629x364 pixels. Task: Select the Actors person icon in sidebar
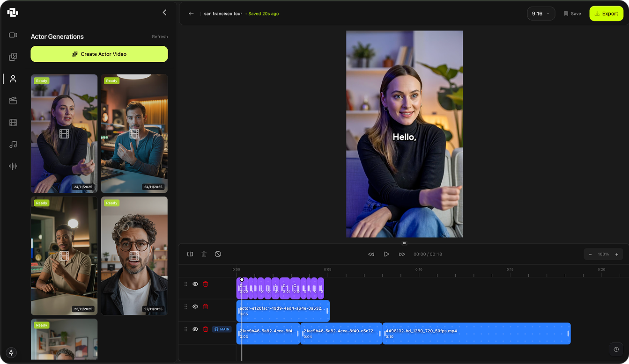[x=13, y=79]
